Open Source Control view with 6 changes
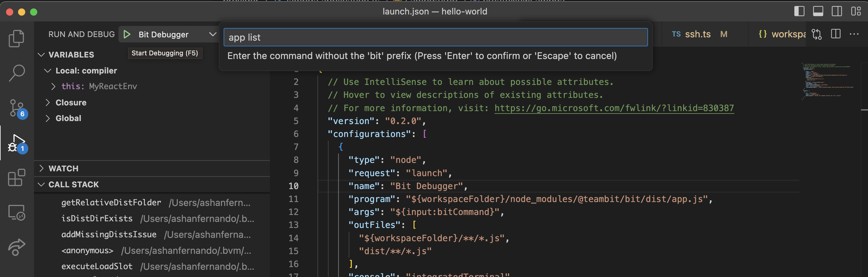This screenshot has height=277, width=868. click(17, 108)
